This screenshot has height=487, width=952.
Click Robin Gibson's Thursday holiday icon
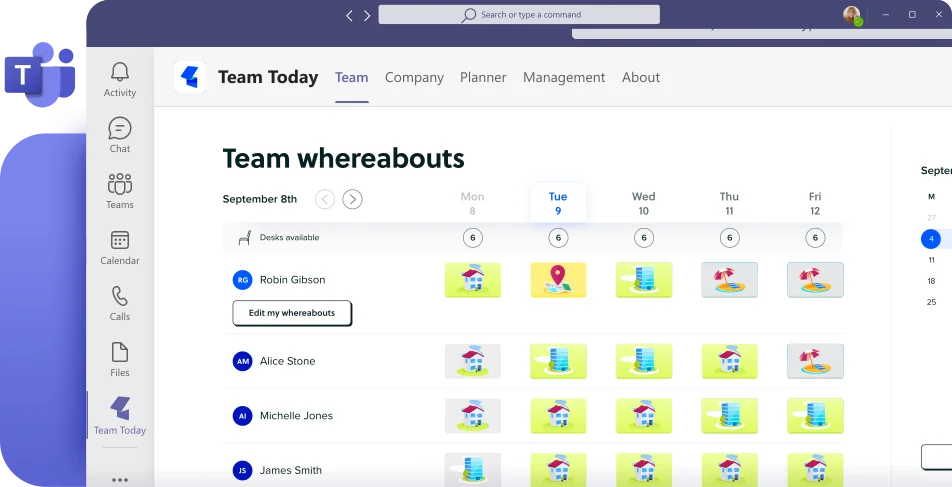click(729, 280)
